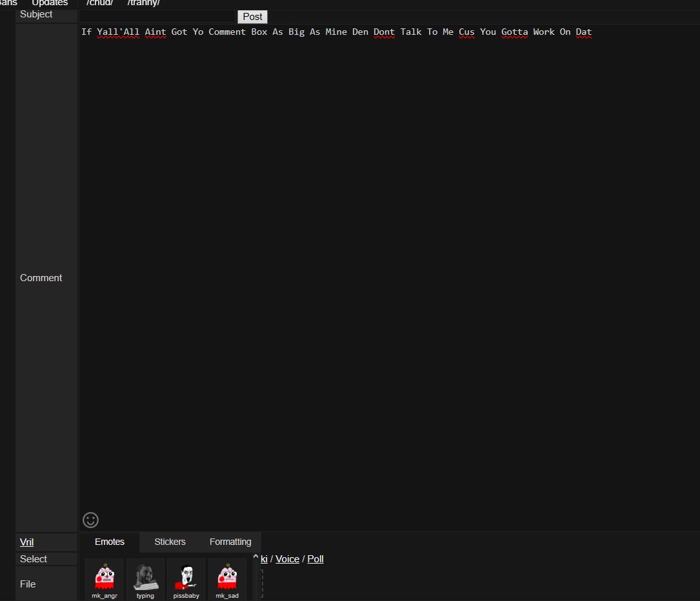Pick the pissbaby emote

coord(186,578)
